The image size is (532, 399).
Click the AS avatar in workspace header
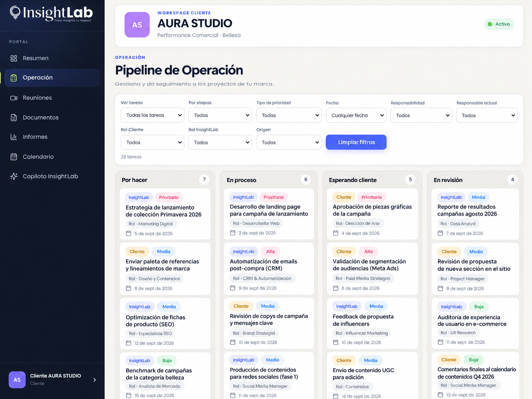(137, 25)
